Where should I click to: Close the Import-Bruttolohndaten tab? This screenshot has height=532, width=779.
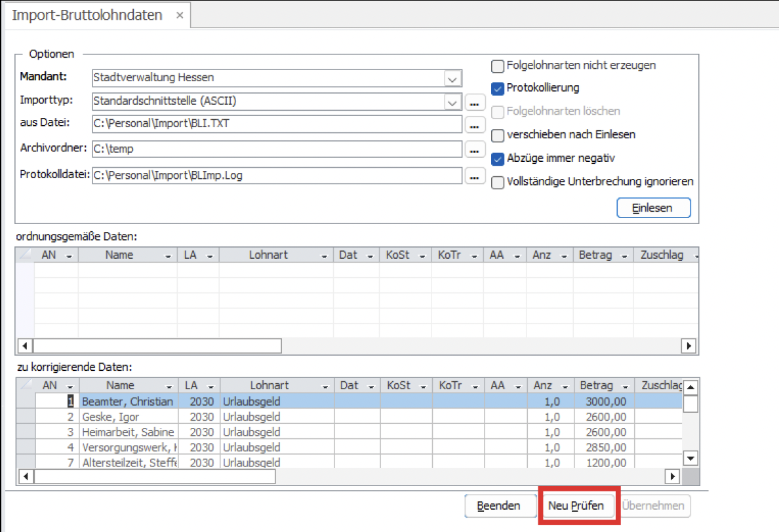click(180, 15)
